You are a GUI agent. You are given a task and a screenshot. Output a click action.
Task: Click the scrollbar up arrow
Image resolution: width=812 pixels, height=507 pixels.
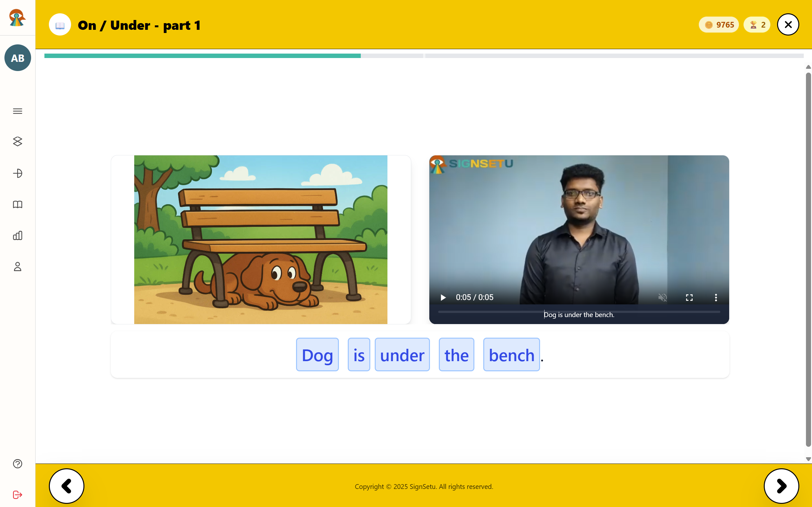pyautogui.click(x=808, y=67)
